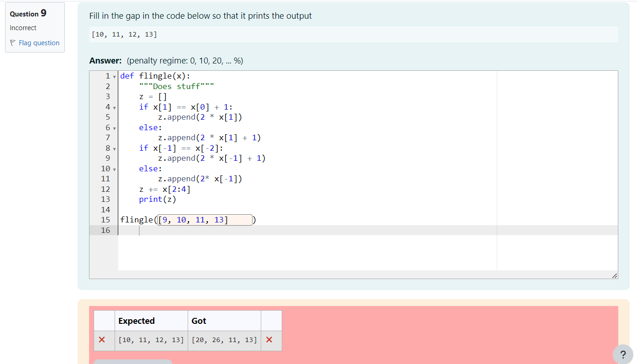Screen dimensions: 637x364
Task: Click the Expected column header
Action: pos(137,321)
